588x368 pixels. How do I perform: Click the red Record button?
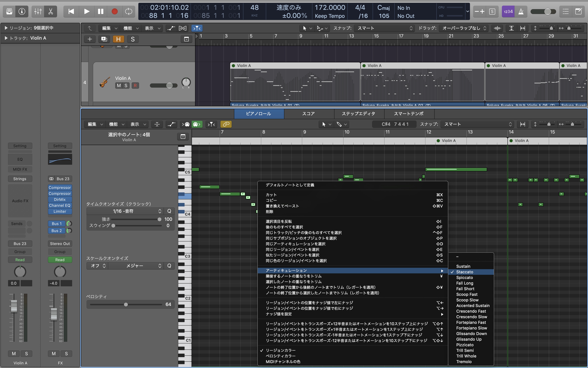point(115,11)
